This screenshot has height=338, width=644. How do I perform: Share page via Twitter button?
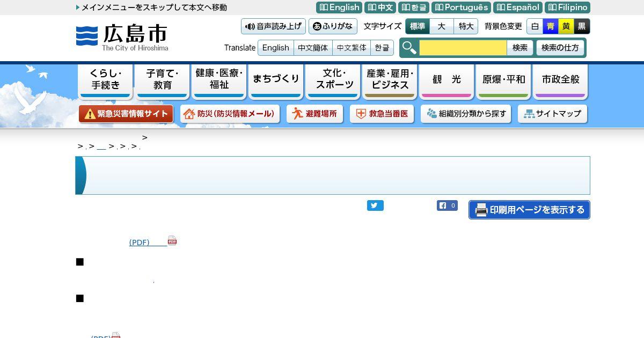coord(375,205)
